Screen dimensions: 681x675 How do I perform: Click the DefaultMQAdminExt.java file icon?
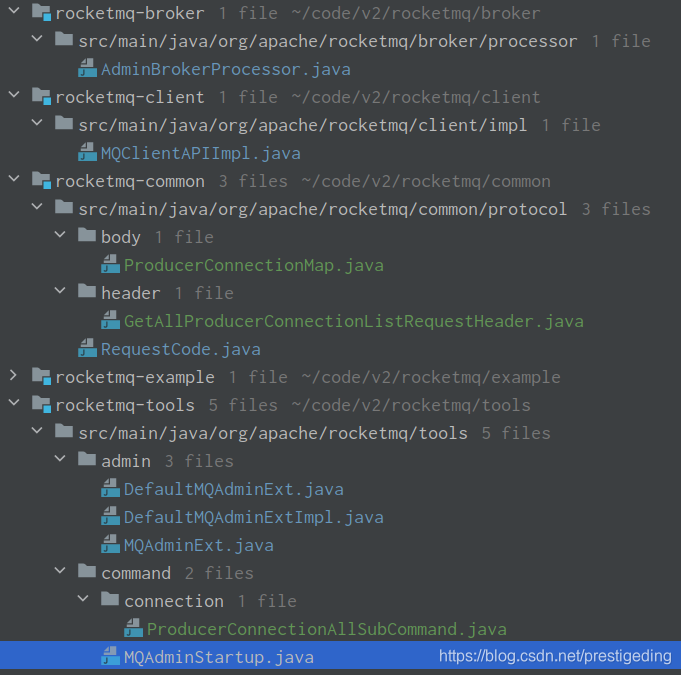(110, 488)
